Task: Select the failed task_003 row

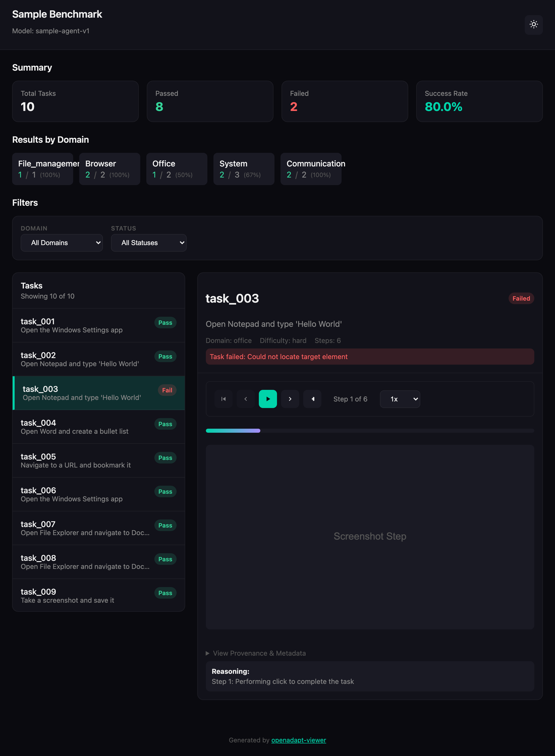Action: pyautogui.click(x=98, y=393)
